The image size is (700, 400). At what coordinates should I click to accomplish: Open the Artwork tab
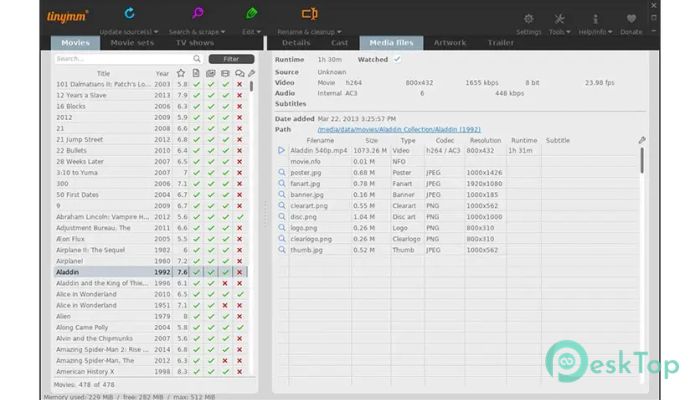pos(450,43)
